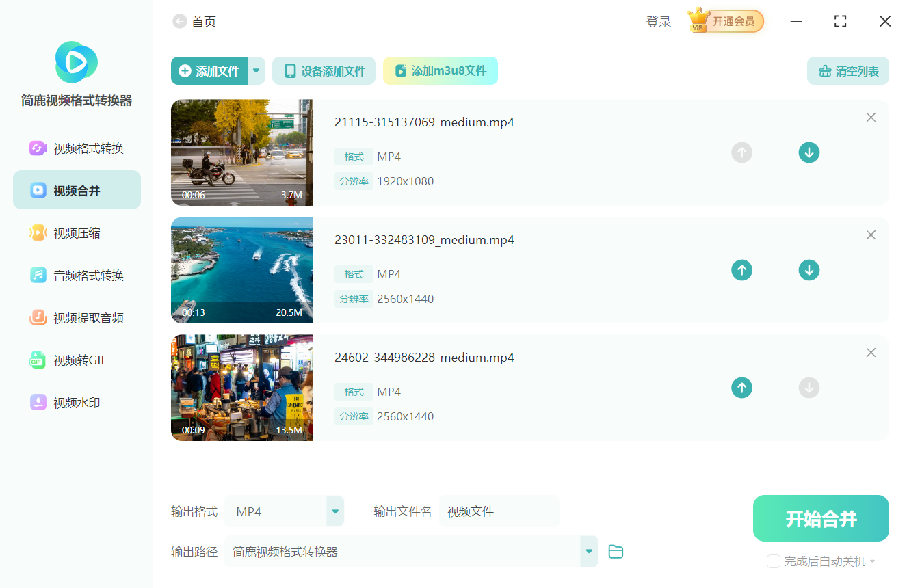Click the folder icon beside the output path
Viewport: 907px width, 588px height.
pos(615,551)
